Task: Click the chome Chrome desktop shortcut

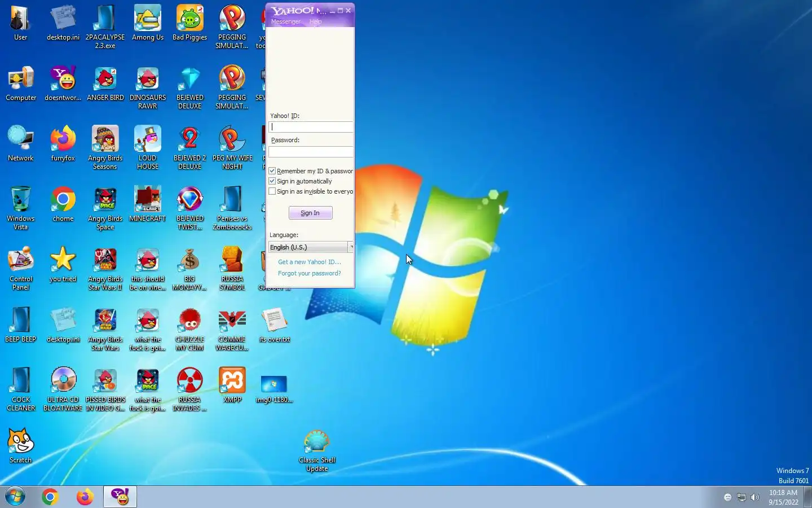Action: (63, 204)
